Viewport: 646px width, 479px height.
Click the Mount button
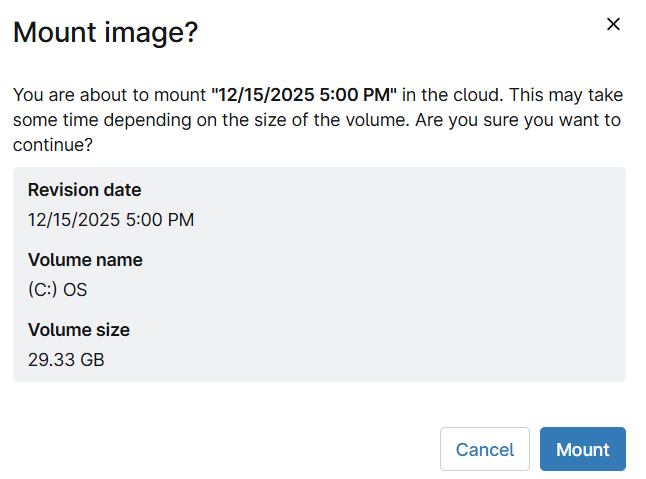[x=582, y=449]
